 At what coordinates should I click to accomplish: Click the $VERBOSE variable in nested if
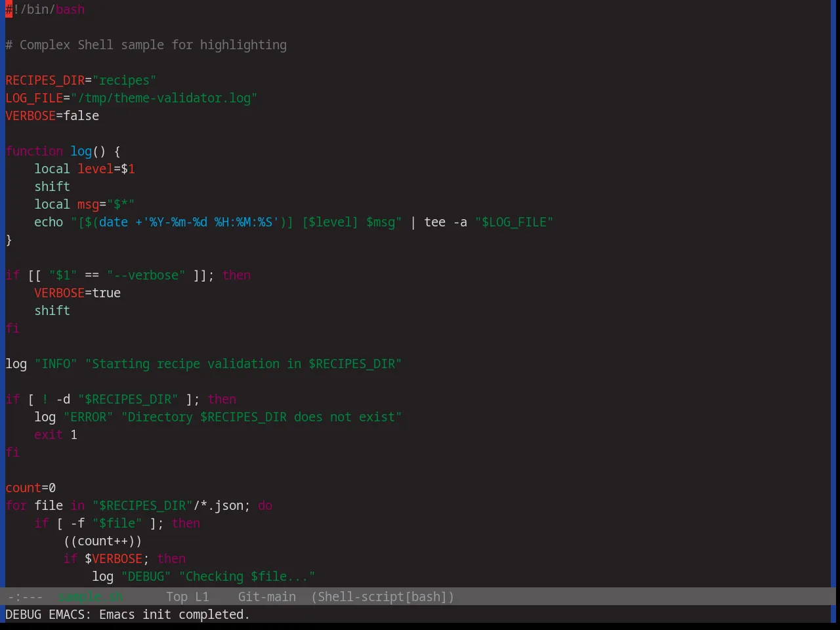click(x=114, y=558)
